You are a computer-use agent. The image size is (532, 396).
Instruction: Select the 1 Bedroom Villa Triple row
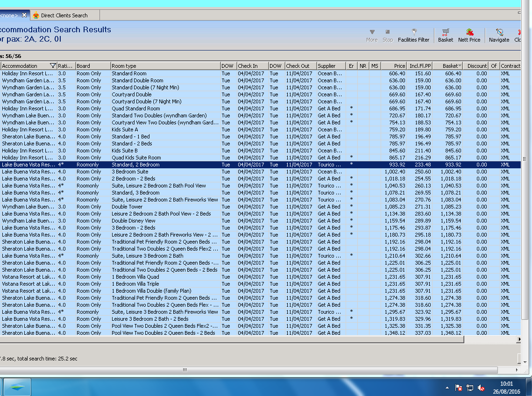pyautogui.click(x=260, y=284)
